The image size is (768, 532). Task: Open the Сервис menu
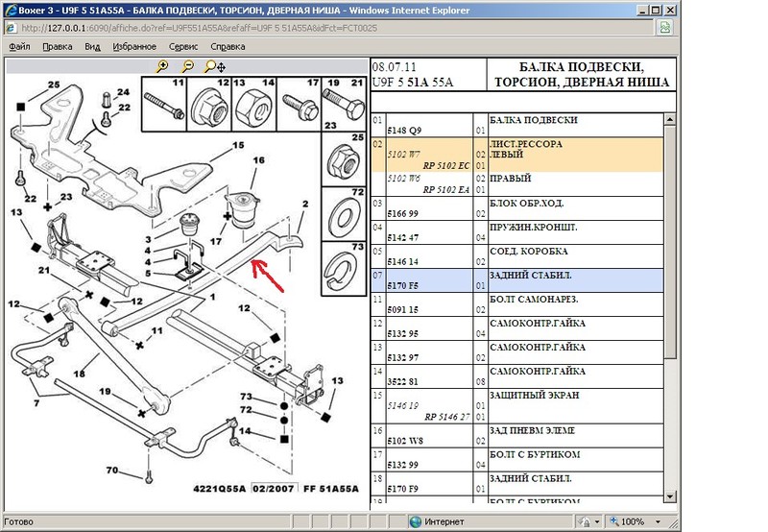coord(183,46)
